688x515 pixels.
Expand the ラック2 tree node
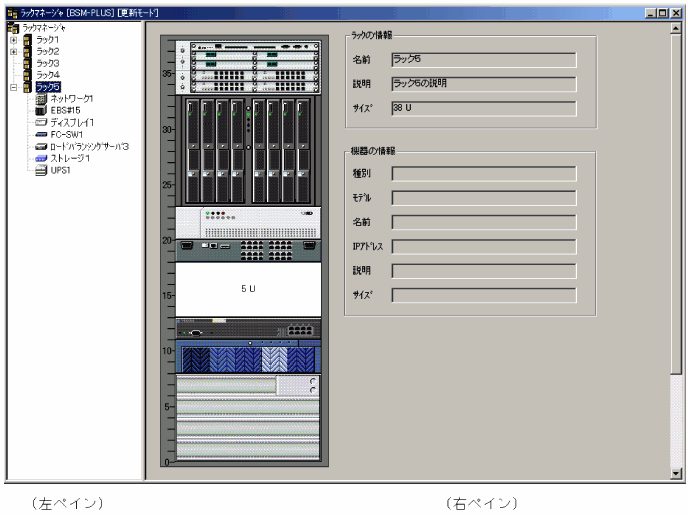13,51
